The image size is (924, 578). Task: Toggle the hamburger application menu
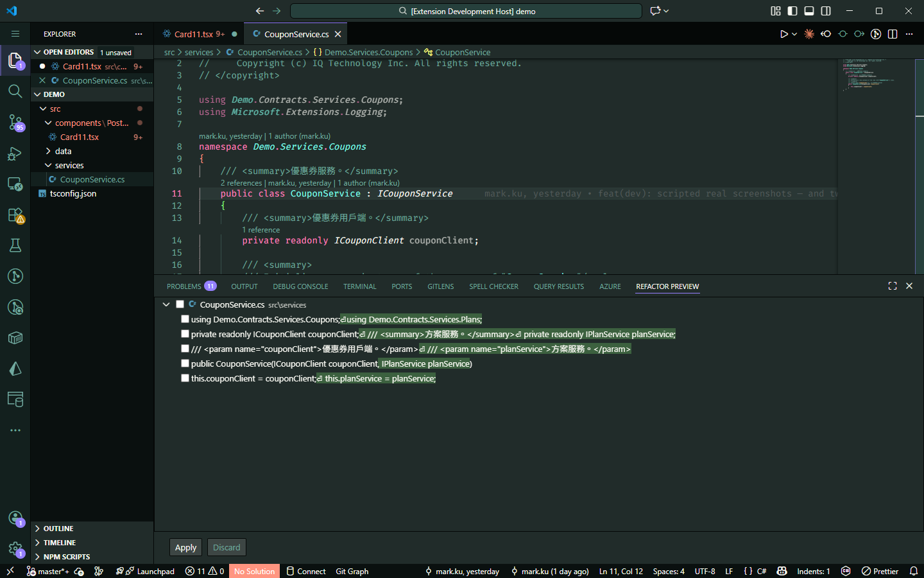coord(15,34)
